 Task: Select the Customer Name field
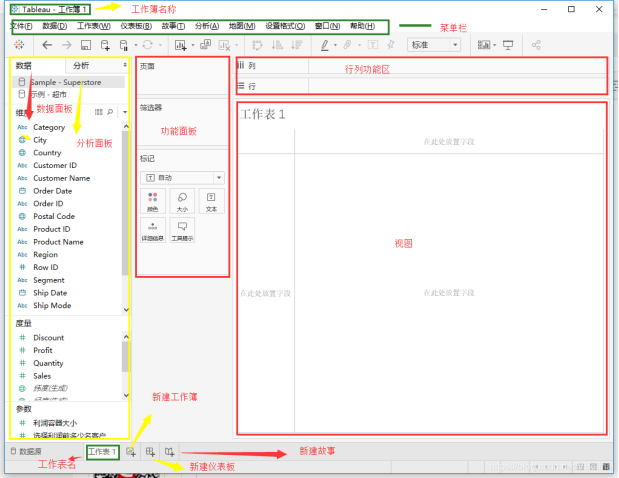(x=62, y=178)
